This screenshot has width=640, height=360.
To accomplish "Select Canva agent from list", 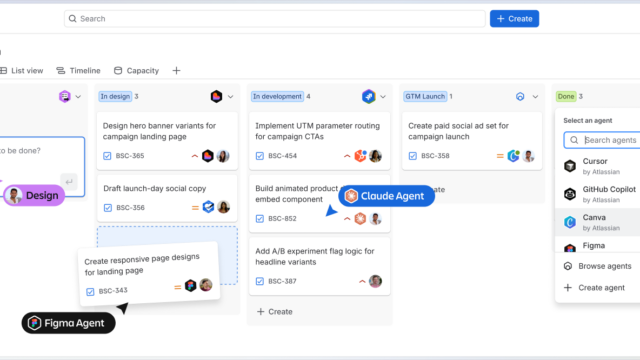I will [x=598, y=222].
